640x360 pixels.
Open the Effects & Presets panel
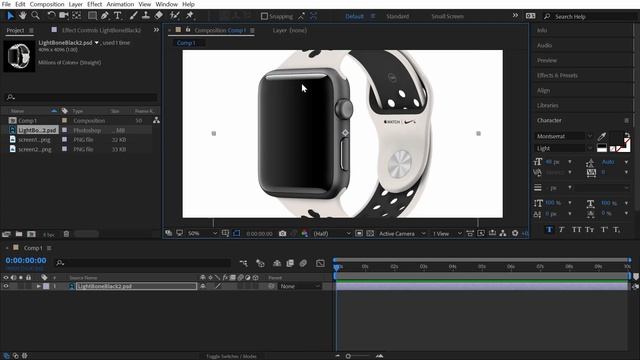coord(557,76)
